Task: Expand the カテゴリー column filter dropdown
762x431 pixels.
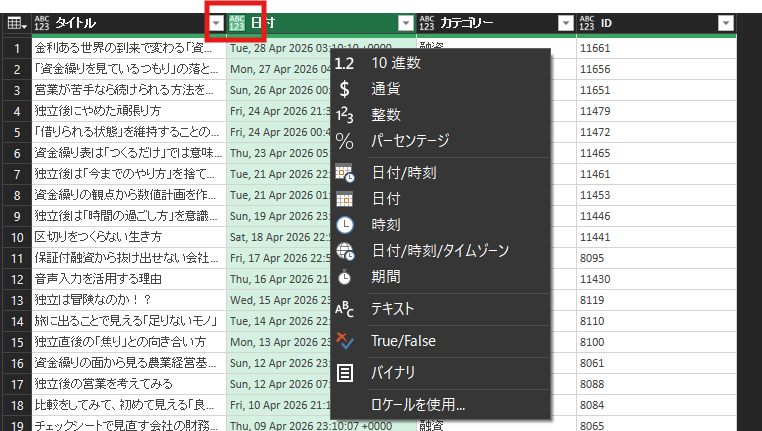Action: [x=566, y=23]
